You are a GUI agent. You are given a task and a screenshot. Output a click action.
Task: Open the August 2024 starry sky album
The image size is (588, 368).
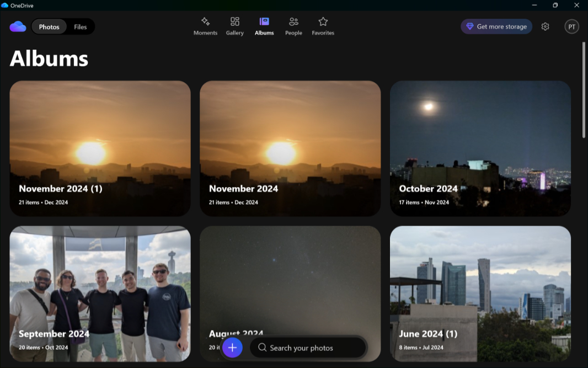pyautogui.click(x=290, y=276)
